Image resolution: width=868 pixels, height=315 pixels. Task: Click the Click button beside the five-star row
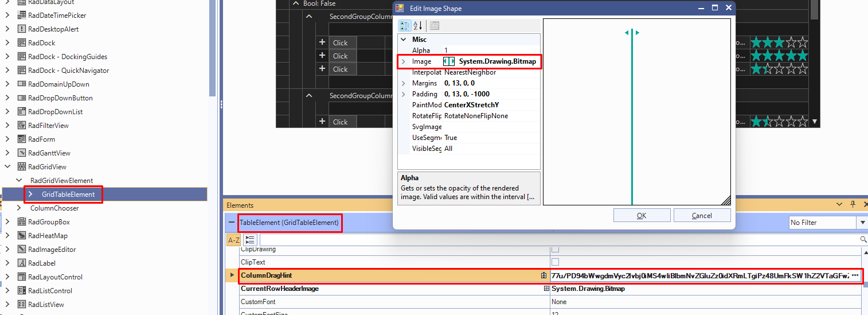coord(342,56)
